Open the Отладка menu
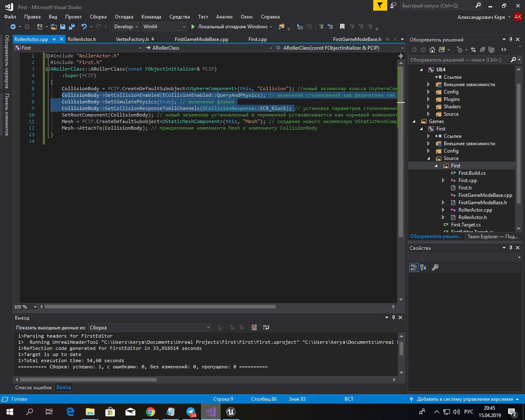This screenshot has height=420, width=525. tap(124, 17)
